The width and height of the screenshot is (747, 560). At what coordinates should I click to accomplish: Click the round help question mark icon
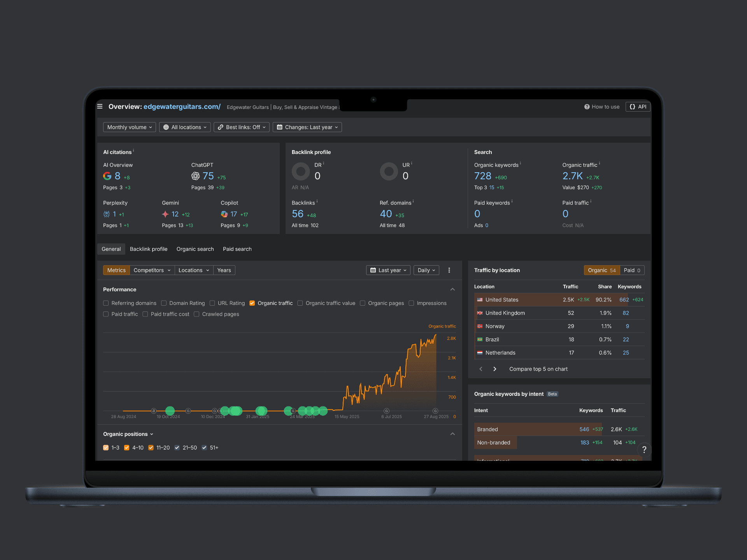pos(644,450)
